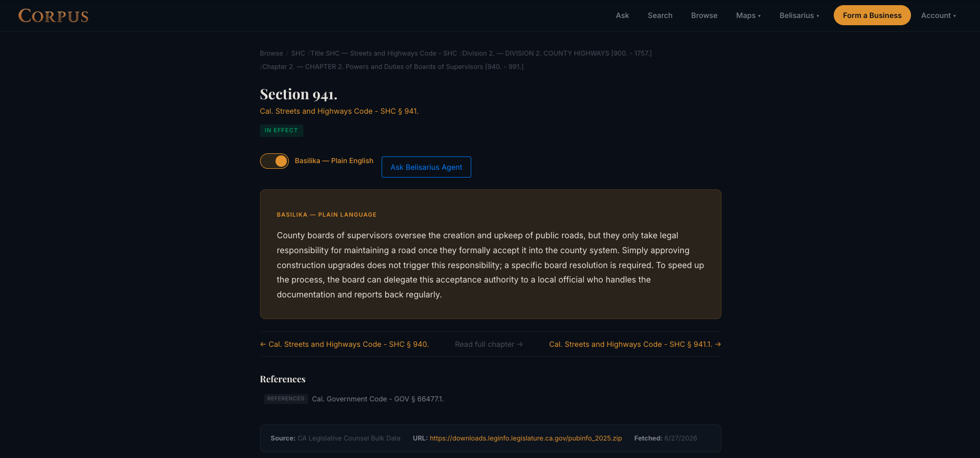Viewport: 980px width, 458px height.
Task: Toggle the Basilika Plain English switch
Action: [x=274, y=161]
